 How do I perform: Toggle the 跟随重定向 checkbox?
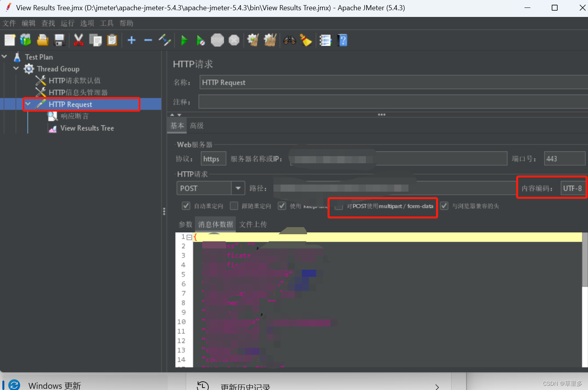[234, 206]
